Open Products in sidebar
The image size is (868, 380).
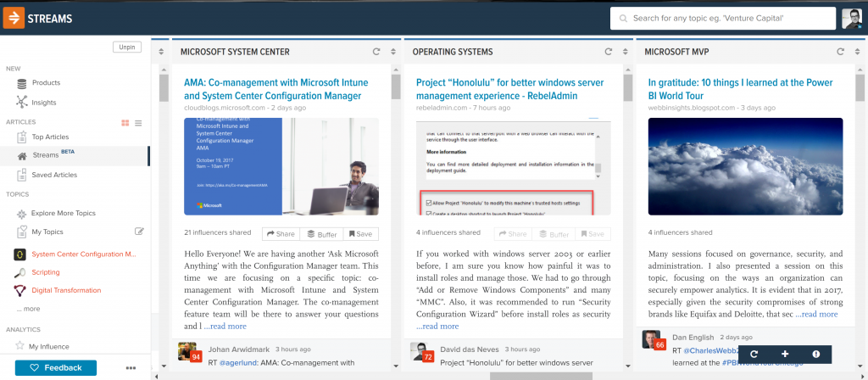47,82
